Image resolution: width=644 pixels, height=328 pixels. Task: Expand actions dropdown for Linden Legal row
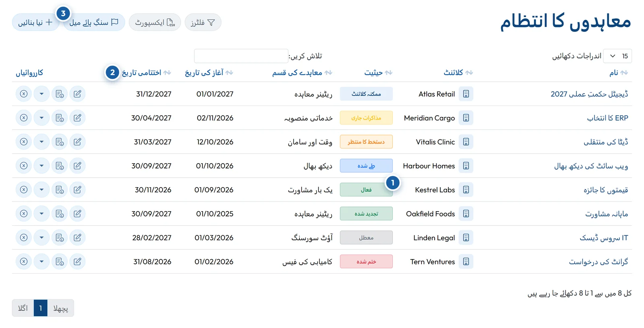click(41, 238)
